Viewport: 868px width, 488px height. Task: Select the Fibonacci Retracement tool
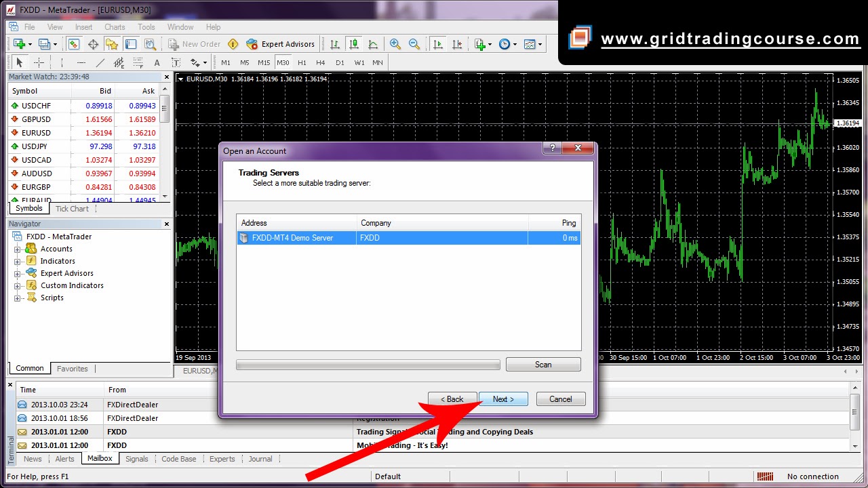click(138, 62)
